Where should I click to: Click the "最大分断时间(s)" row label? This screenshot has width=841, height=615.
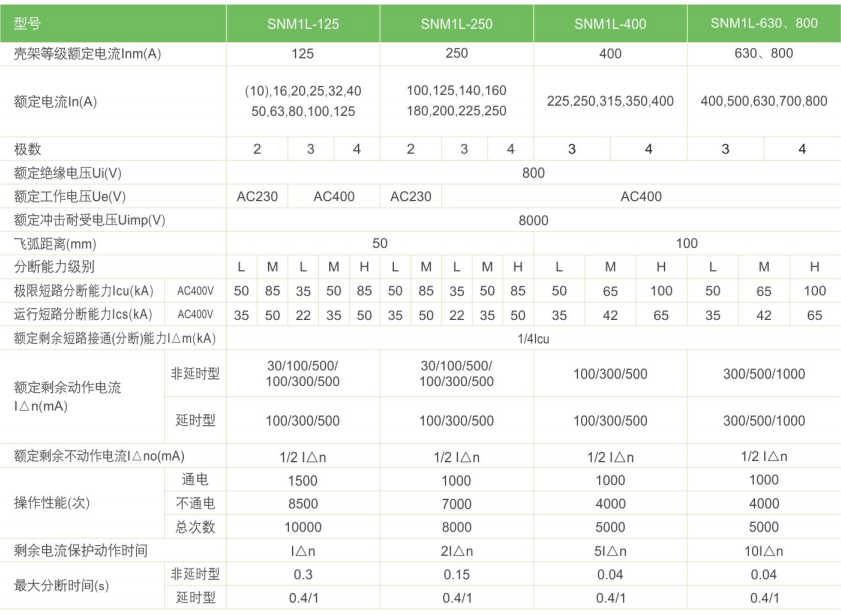[x=61, y=586]
